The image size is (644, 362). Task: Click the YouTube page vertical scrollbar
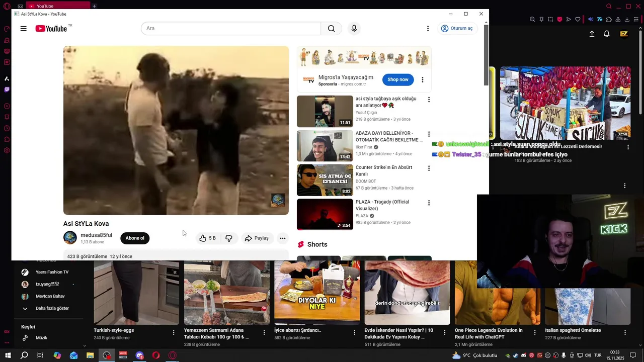tap(486, 54)
